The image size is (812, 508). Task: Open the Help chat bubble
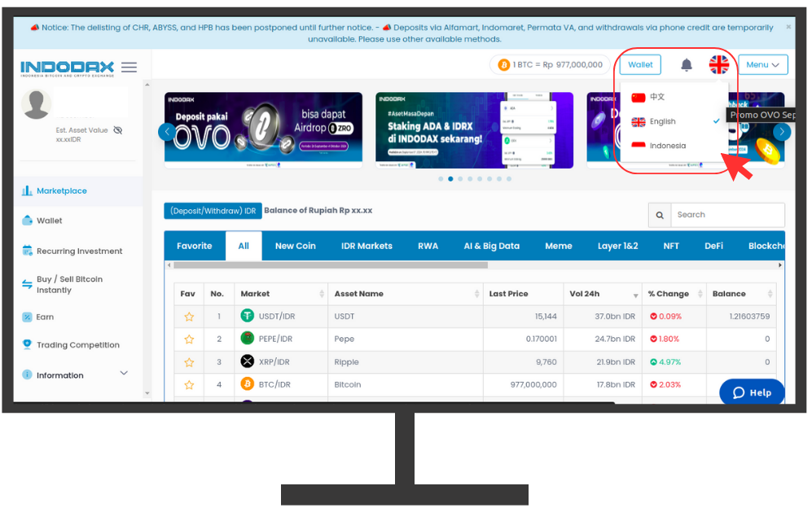[751, 392]
